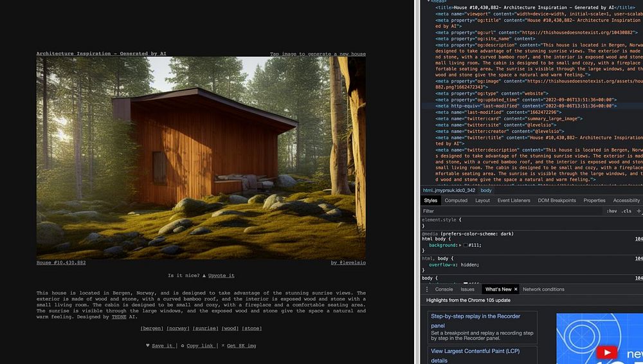The image size is (643, 364).
Task: Open Step-by-step replay in the Recorder panel
Action: pyautogui.click(x=475, y=320)
